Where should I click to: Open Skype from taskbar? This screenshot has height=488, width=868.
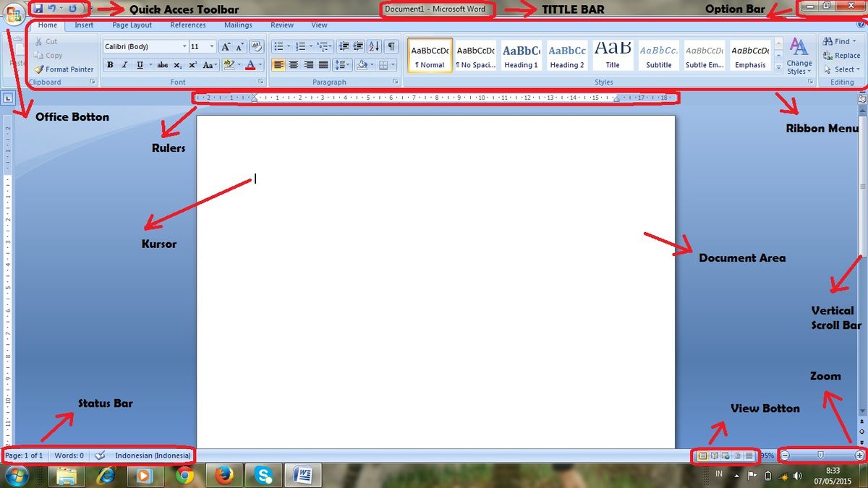click(x=263, y=475)
